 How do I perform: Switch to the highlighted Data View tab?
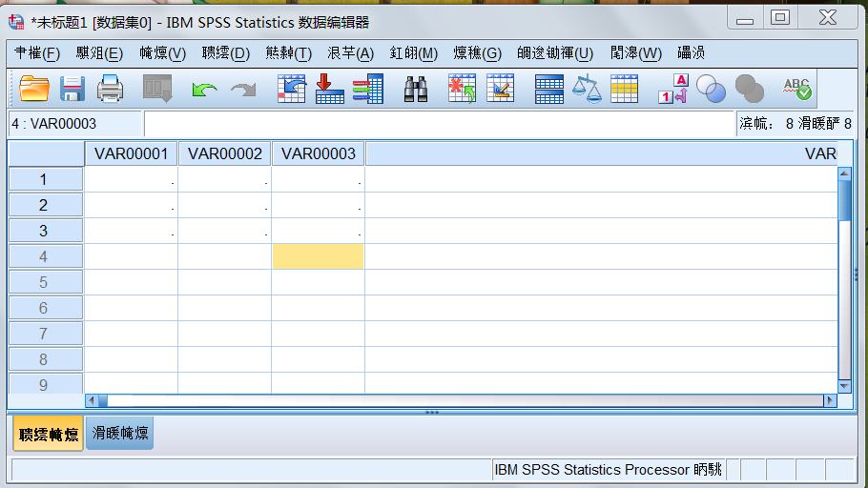[x=48, y=435]
